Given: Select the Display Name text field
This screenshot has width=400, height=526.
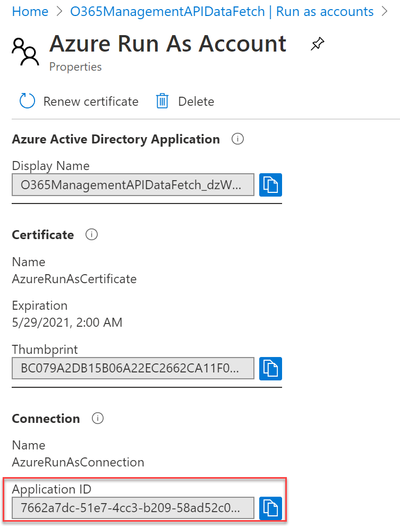Looking at the screenshot, I should pos(133,185).
